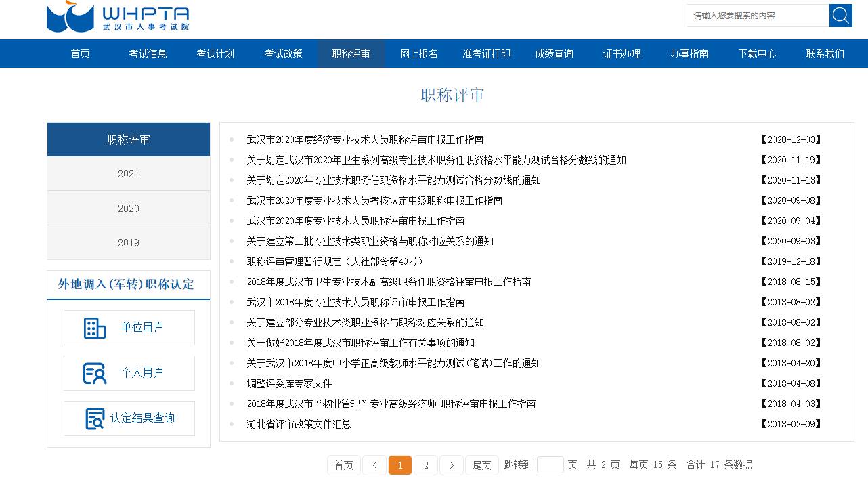Open 办事指南 menu item

pyautogui.click(x=690, y=53)
